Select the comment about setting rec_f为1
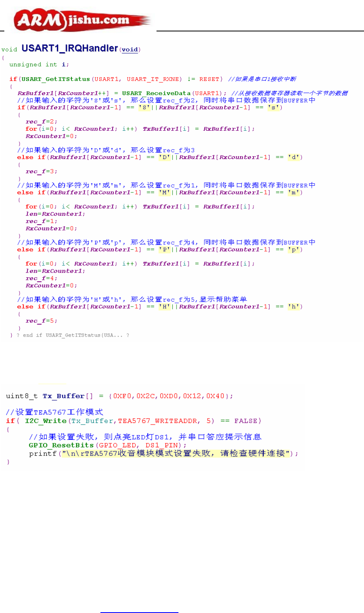This screenshot has width=364, height=613. click(x=166, y=185)
